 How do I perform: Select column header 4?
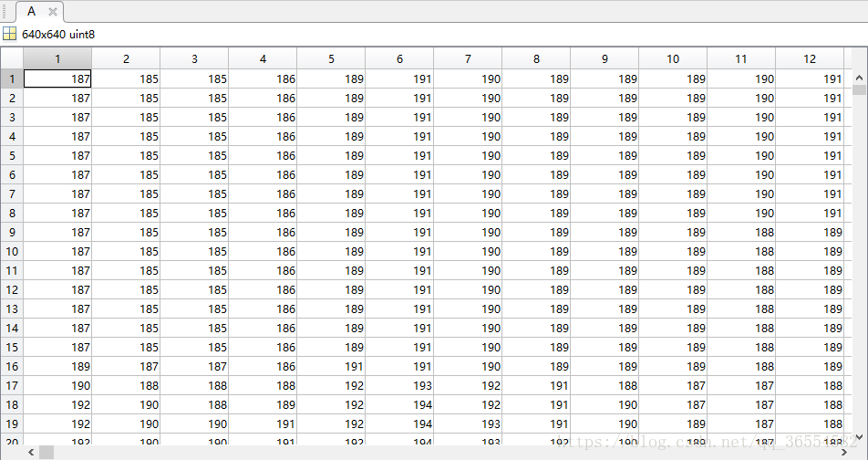click(x=263, y=58)
